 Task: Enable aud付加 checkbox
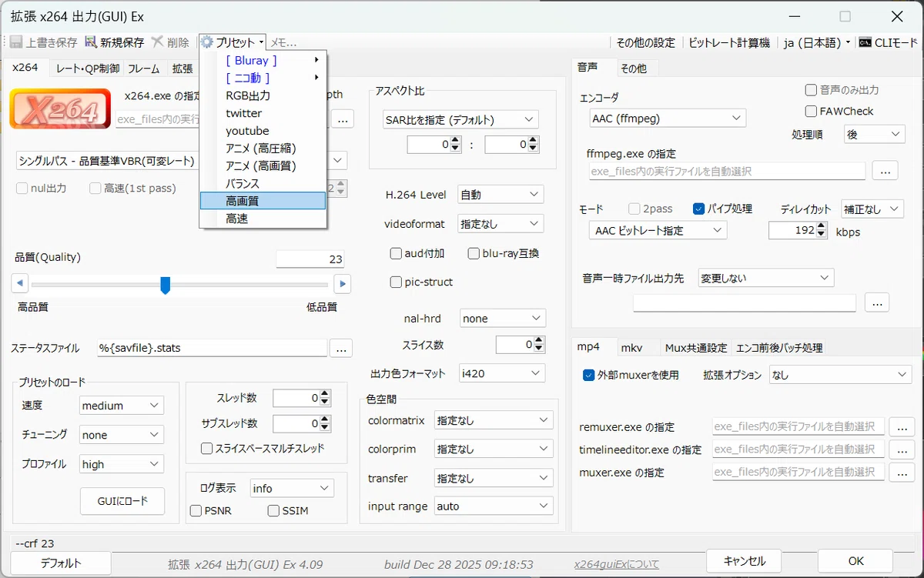click(x=397, y=253)
